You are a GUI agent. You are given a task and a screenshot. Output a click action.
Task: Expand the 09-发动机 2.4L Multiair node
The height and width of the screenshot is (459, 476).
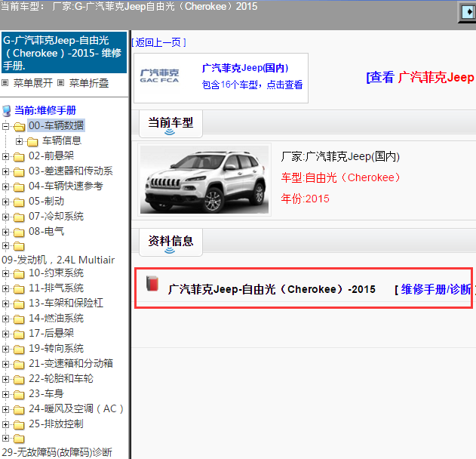[x=5, y=245]
